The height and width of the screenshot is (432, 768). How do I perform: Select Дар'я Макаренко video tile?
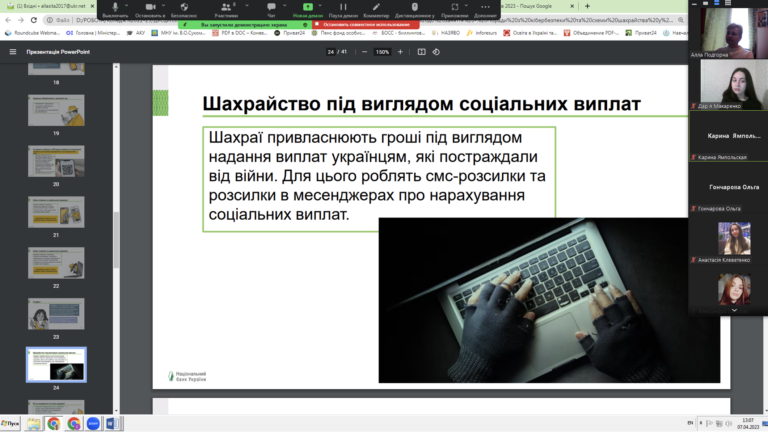728,84
